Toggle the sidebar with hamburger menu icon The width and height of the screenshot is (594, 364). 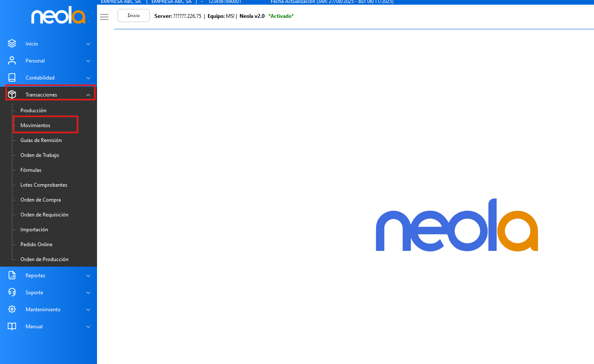[104, 17]
